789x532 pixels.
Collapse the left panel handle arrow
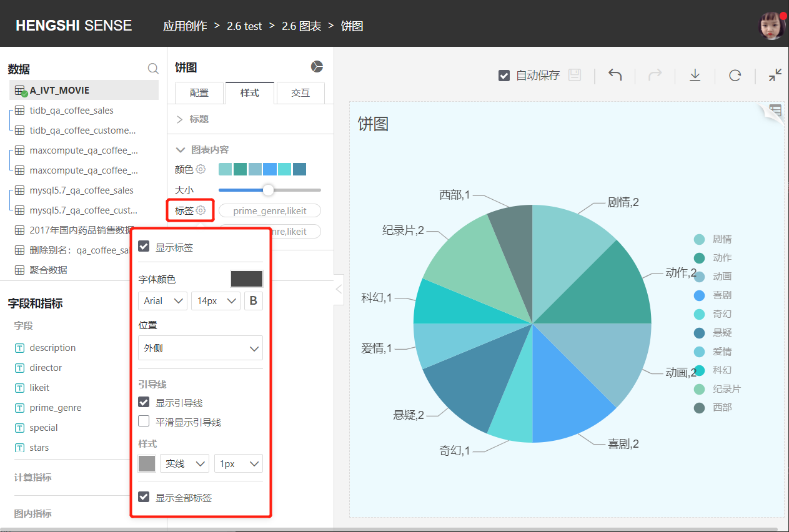(x=338, y=290)
